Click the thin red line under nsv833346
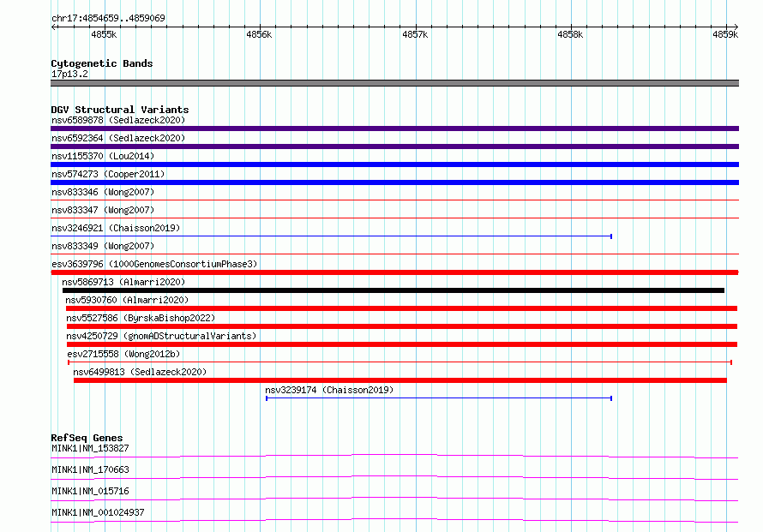Viewport: 763px width, 532px height. (394, 200)
